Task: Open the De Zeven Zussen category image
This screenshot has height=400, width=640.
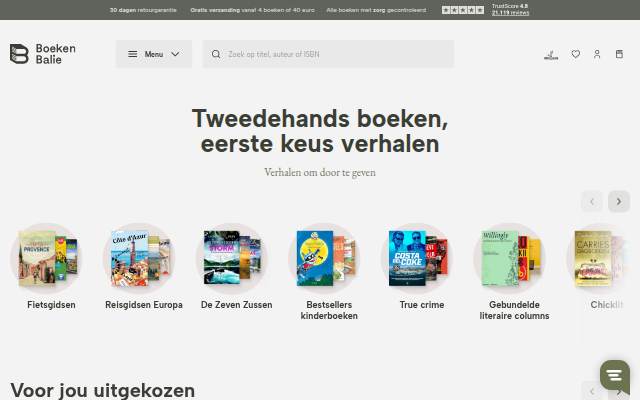Action: point(232,258)
